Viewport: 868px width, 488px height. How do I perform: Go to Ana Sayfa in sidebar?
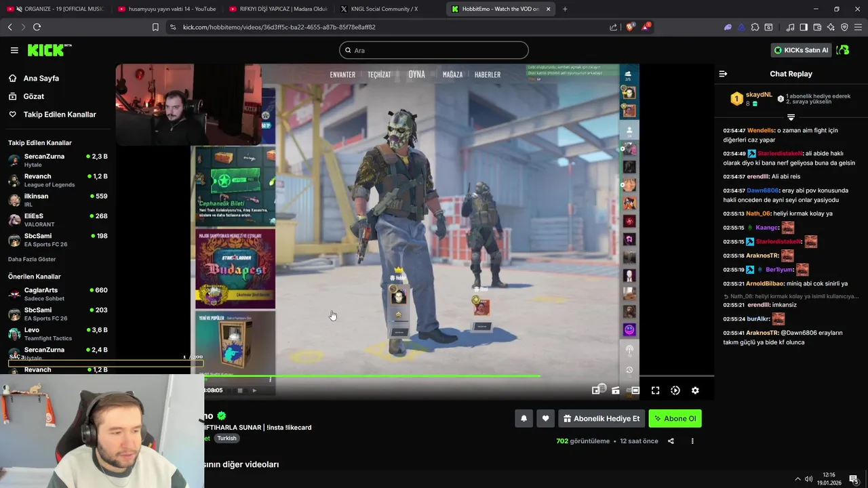click(41, 79)
